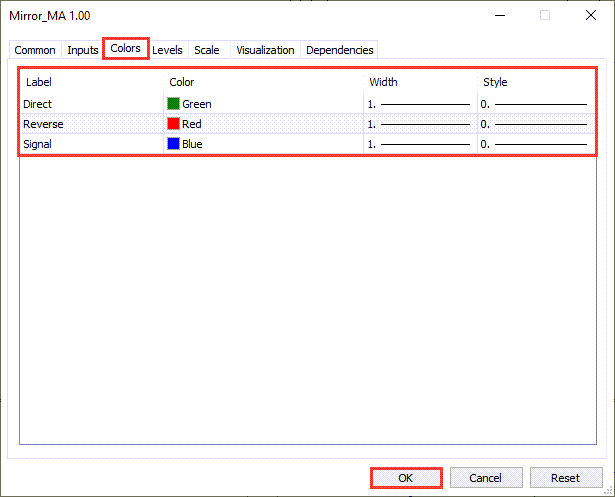Click the blue color swatch for Signal

(x=173, y=144)
